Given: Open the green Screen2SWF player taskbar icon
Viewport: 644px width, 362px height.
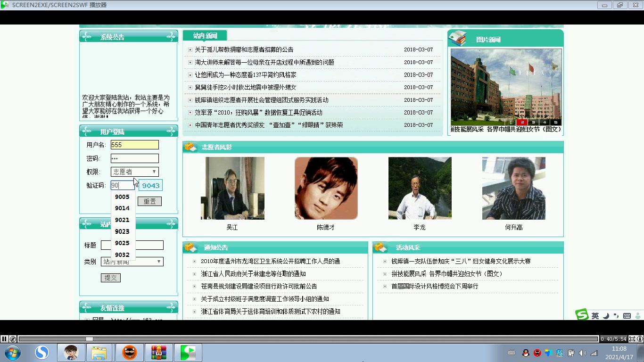Looking at the screenshot, I should (188, 353).
